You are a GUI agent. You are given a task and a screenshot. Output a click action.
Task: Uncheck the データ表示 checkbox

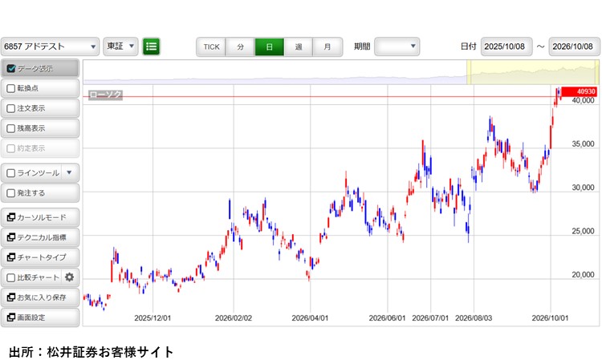coord(11,69)
